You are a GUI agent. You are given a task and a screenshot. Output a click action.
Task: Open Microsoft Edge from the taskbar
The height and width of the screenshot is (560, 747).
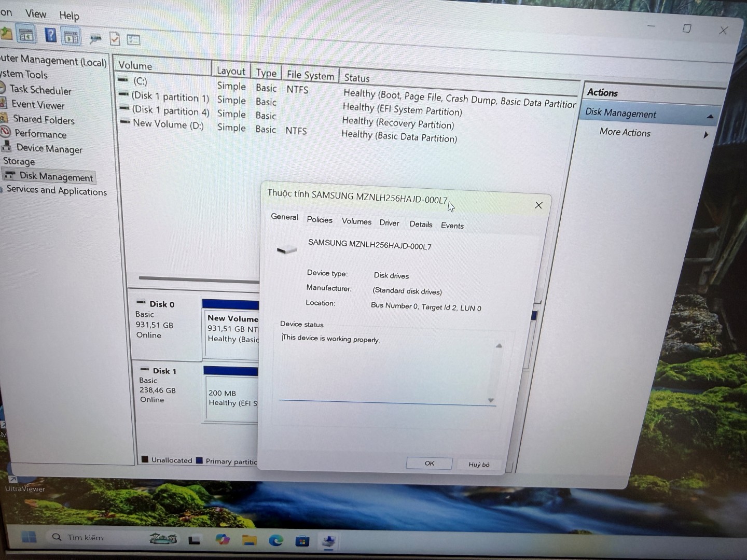point(275,541)
